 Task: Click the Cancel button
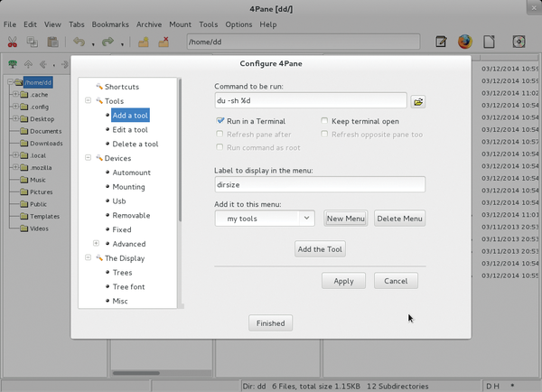coord(396,281)
